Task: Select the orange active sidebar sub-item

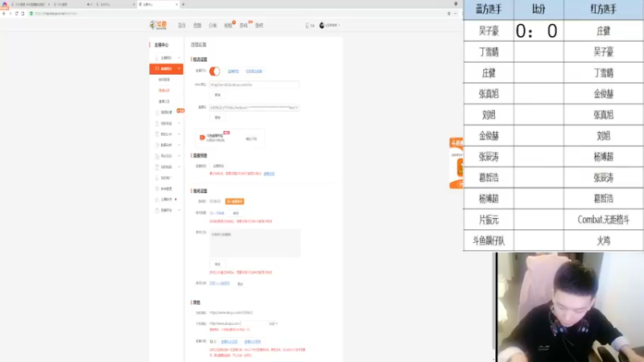Action: tap(164, 90)
